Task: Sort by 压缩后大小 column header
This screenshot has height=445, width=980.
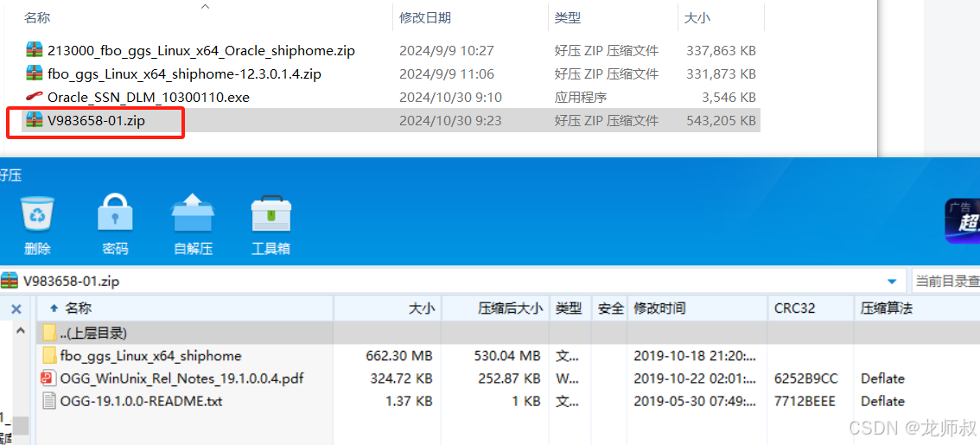Action: pyautogui.click(x=496, y=308)
